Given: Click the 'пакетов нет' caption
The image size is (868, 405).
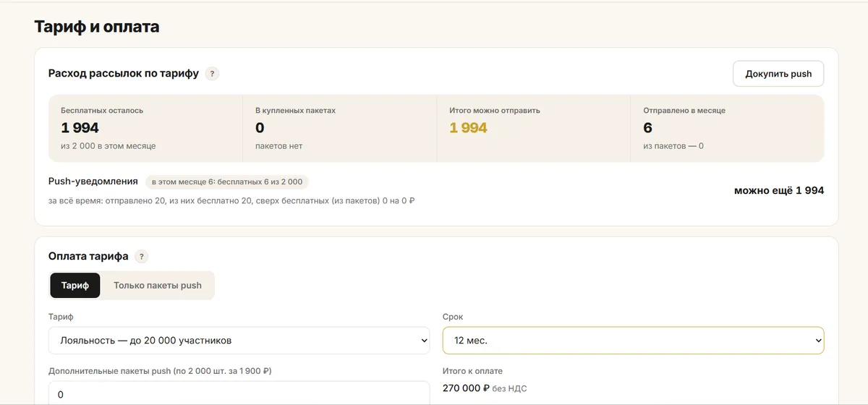Looking at the screenshot, I should (x=278, y=146).
